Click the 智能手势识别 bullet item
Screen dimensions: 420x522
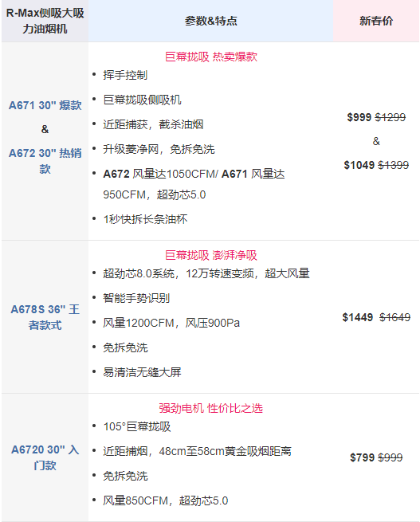(136, 298)
